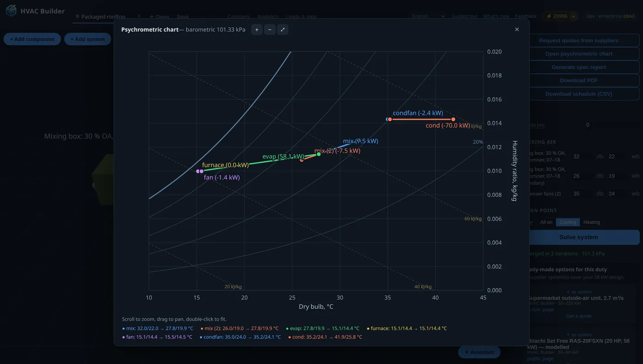
Task: Start the Guided tour
Action: click(x=465, y=16)
